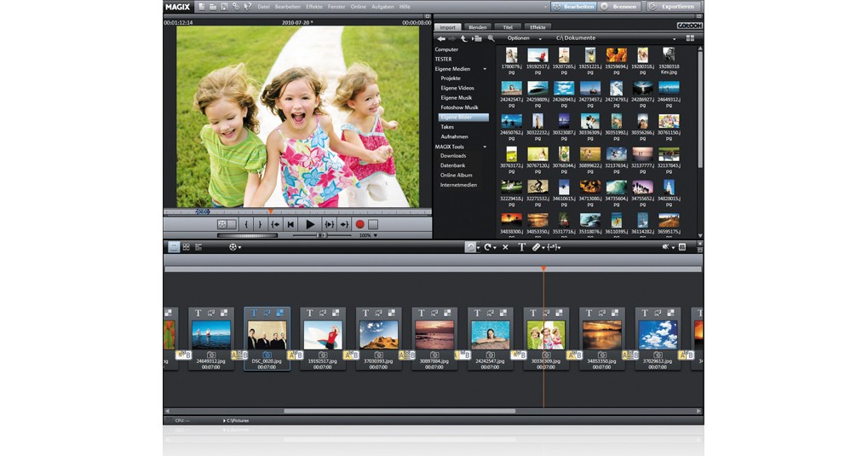Open the Bearbeiten menu in menu bar
The width and height of the screenshot is (868, 456).
(x=287, y=7)
